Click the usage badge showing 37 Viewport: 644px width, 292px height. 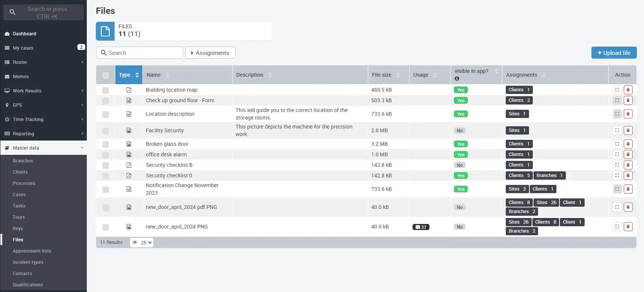(x=421, y=227)
